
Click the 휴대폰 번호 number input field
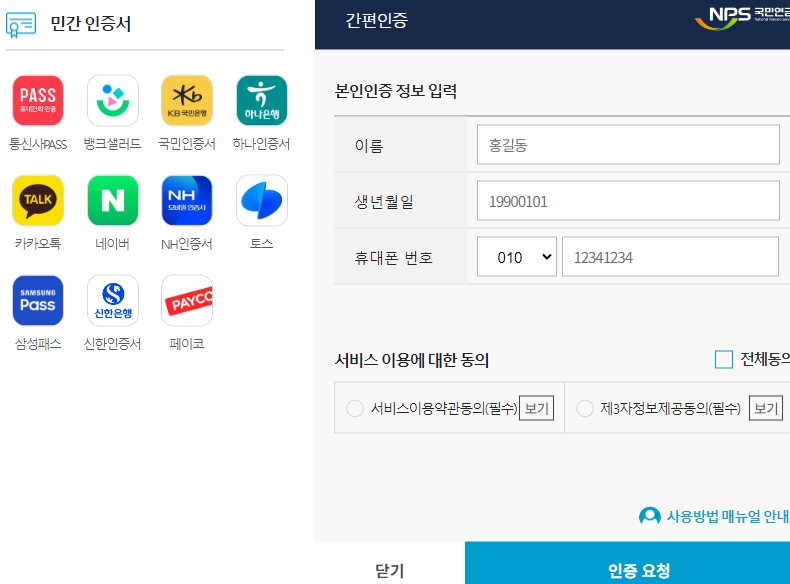coord(670,257)
